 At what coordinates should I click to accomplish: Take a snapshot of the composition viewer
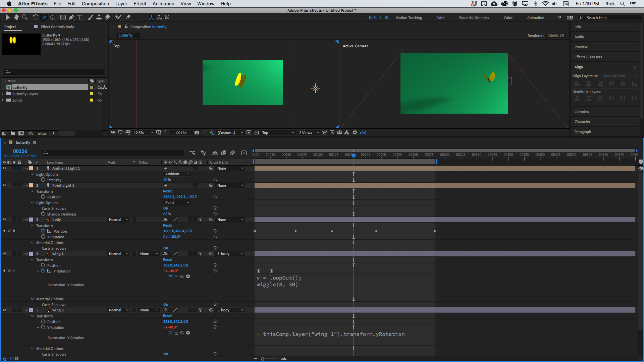point(197,133)
